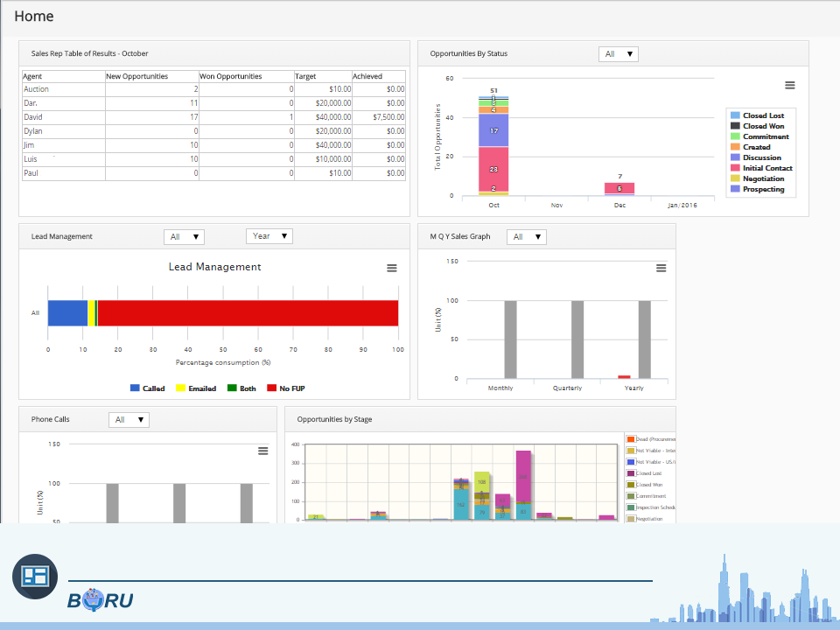Click red No FUP bar segment
Screen dimensions: 840x630
coord(248,313)
